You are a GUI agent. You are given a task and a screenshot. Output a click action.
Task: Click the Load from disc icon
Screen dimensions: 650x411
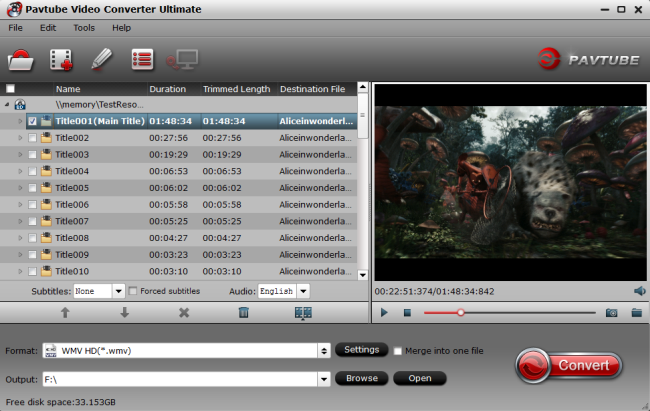click(x=21, y=60)
